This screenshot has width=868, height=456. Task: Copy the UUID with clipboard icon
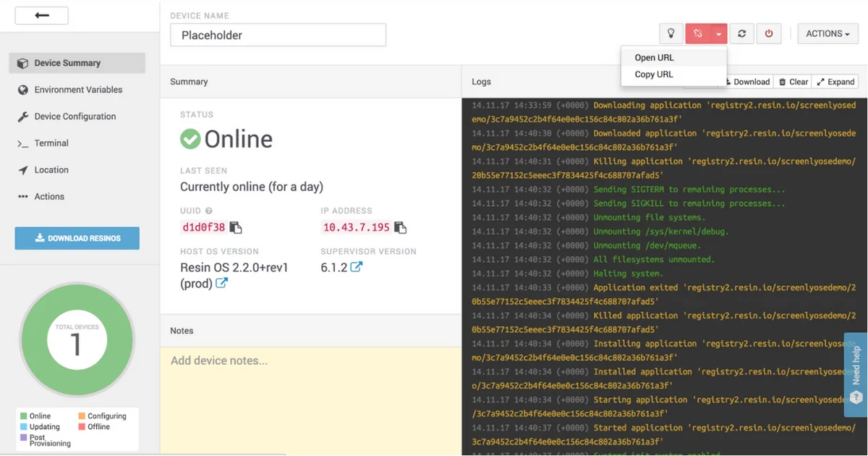pyautogui.click(x=236, y=227)
